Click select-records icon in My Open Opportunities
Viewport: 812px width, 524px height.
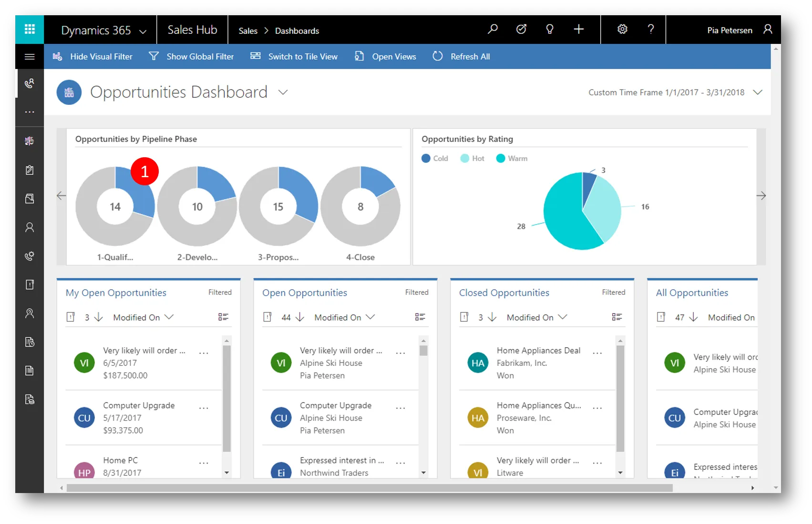71,317
